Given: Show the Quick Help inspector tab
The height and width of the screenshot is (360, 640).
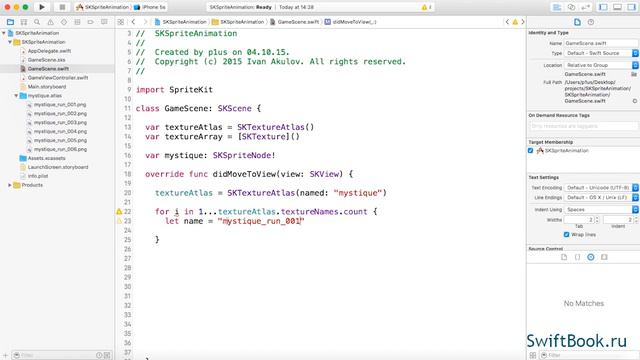Looking at the screenshot, I should (591, 22).
